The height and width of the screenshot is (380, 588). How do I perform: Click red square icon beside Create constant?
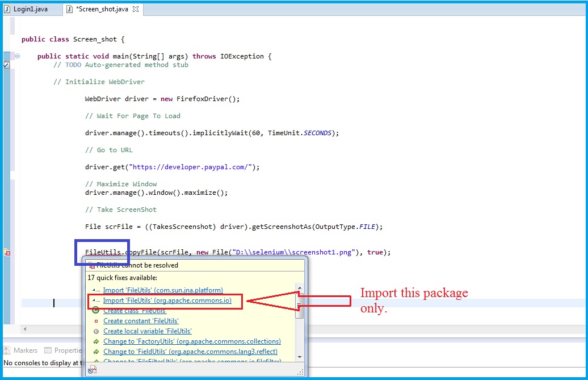(96, 321)
